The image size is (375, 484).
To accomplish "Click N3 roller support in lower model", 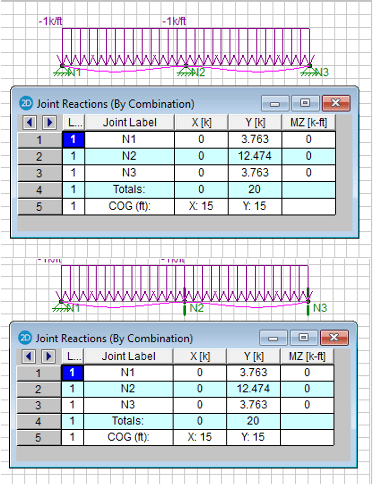I will [308, 302].
